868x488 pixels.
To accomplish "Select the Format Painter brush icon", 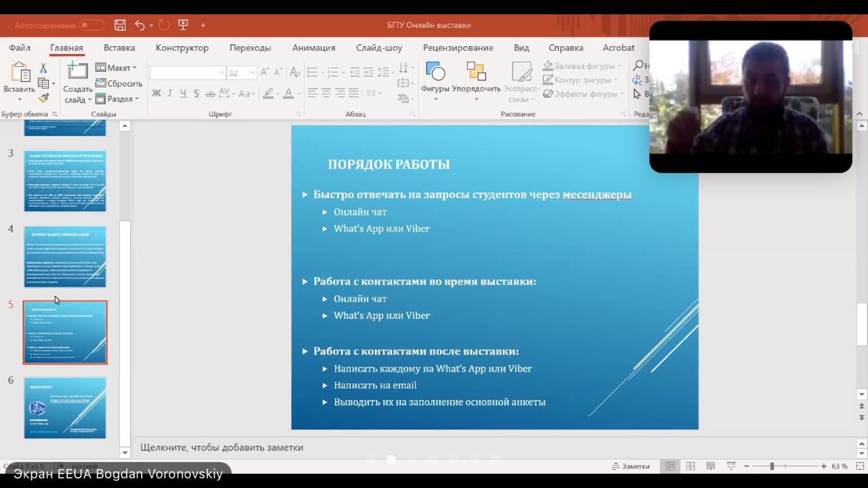I will pyautogui.click(x=43, y=99).
